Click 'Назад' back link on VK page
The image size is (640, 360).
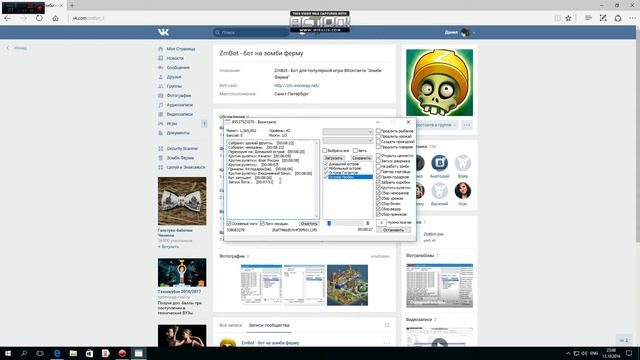[17, 48]
